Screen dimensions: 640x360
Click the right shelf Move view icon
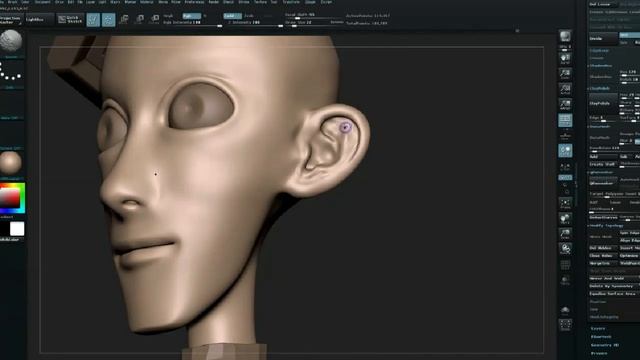565,218
